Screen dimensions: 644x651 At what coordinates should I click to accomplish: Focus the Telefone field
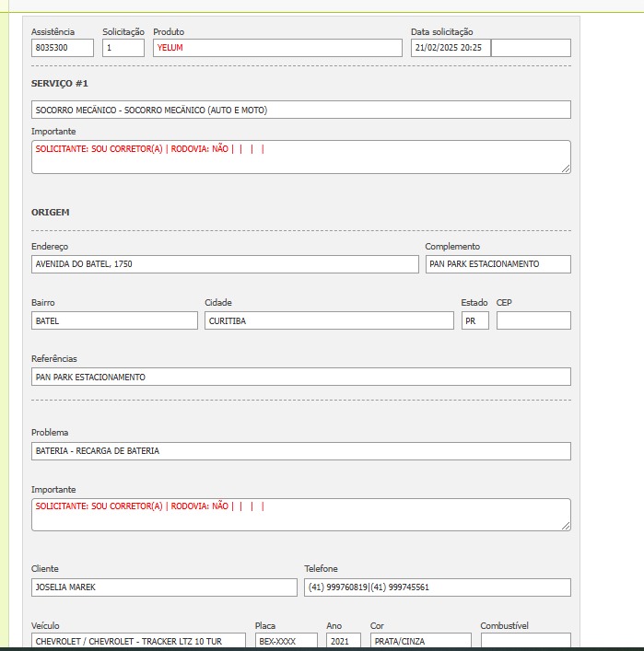point(437,587)
